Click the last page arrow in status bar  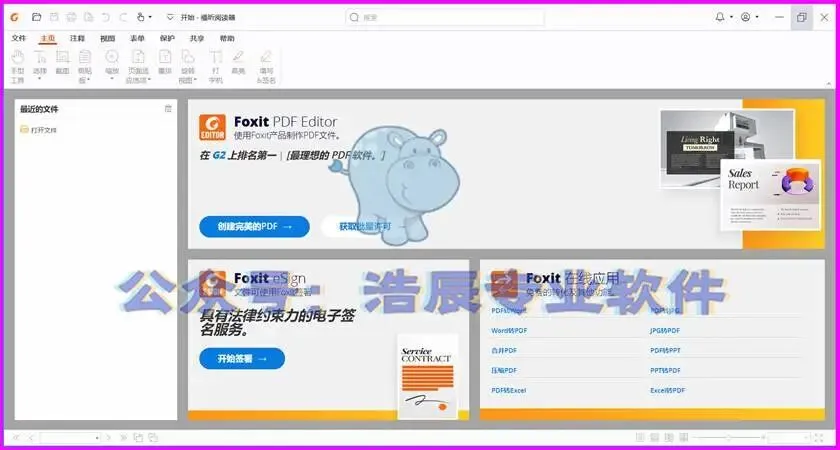pos(123,438)
